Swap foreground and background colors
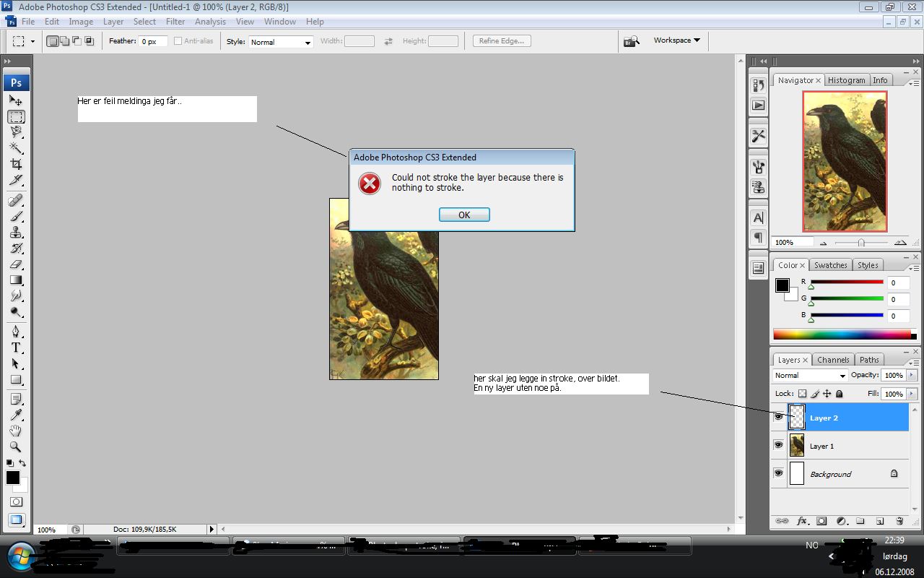Screen dimensions: 924x578 click(22, 463)
